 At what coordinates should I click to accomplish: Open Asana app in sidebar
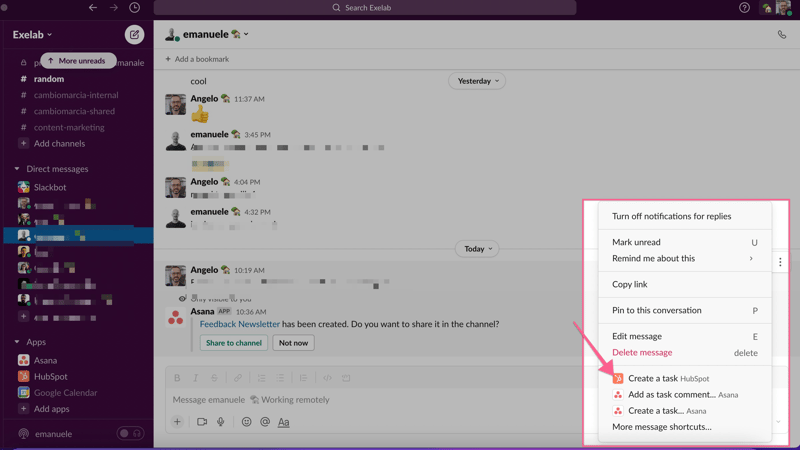(x=45, y=360)
